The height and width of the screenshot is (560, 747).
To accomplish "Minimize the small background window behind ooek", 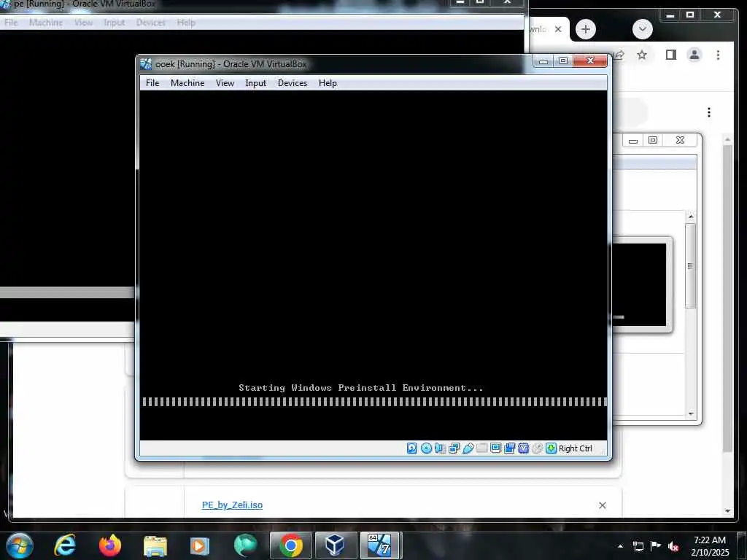I will click(633, 141).
